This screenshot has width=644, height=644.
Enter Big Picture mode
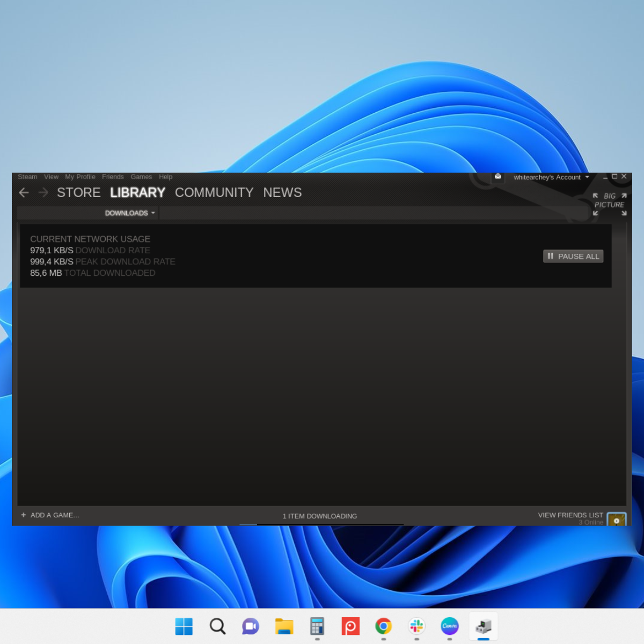click(x=610, y=204)
